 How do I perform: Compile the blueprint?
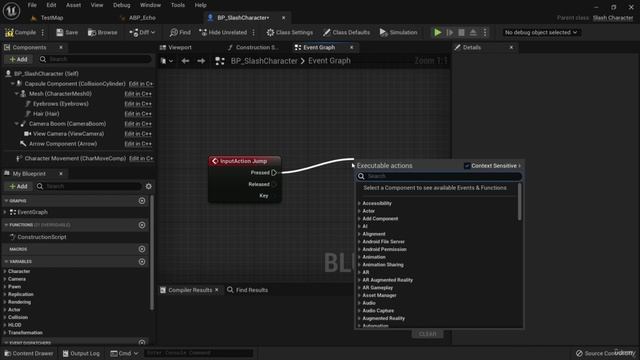pos(21,32)
